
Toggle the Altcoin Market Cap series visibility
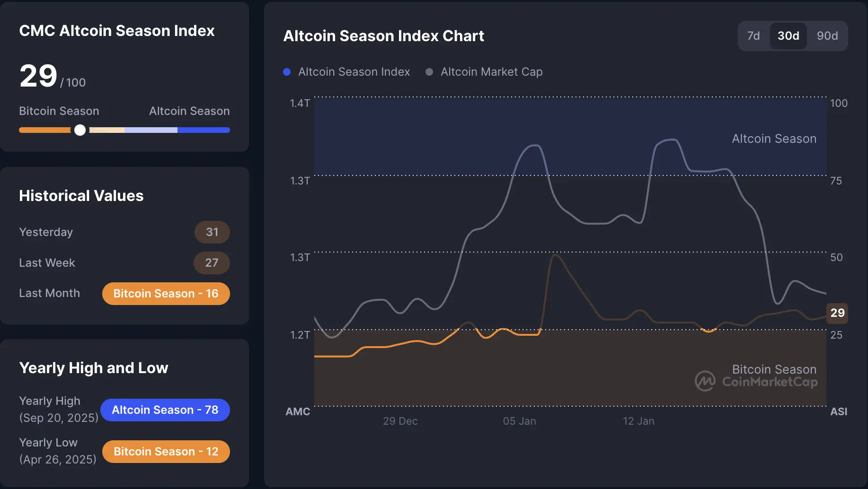(491, 72)
